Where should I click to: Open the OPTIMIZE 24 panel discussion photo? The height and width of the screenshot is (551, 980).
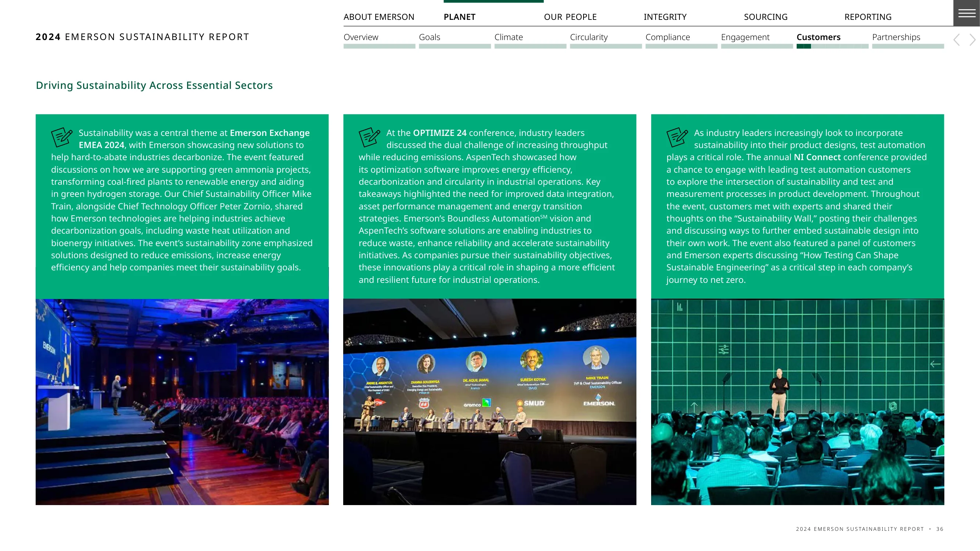click(489, 402)
